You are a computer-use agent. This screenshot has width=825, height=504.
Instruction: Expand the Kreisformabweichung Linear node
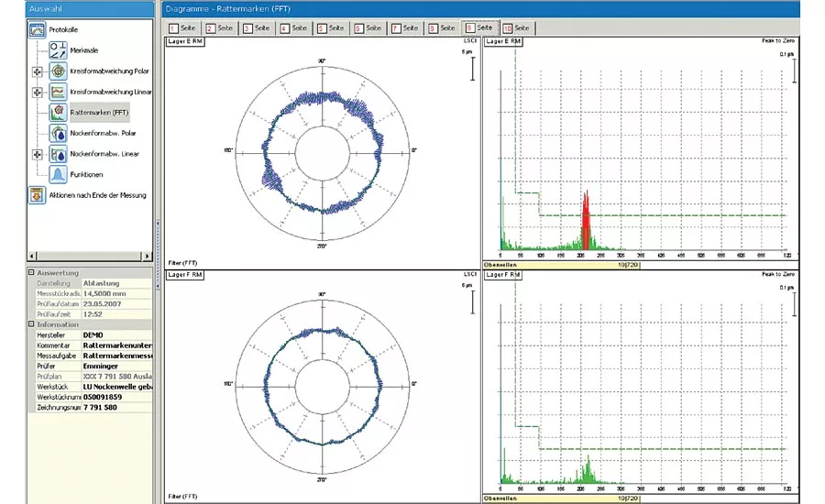pyautogui.click(x=37, y=92)
